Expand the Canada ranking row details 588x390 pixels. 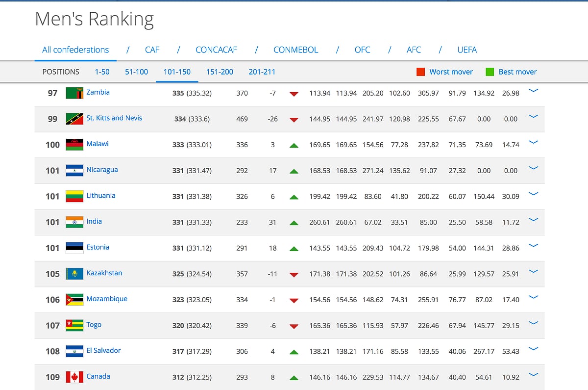[x=533, y=375]
